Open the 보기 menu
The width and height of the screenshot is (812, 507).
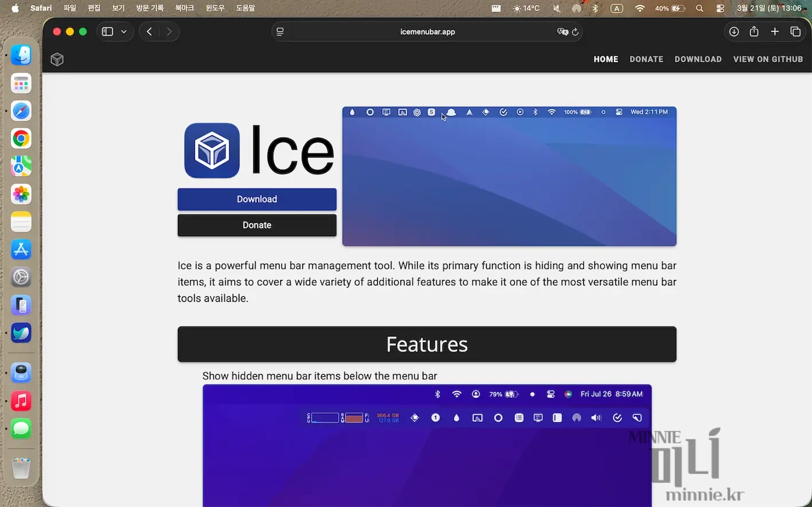point(118,8)
